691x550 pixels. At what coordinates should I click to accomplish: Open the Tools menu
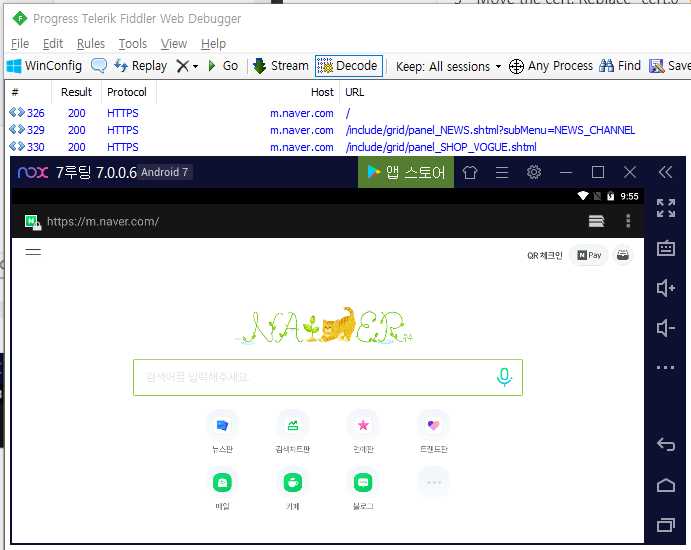click(133, 44)
